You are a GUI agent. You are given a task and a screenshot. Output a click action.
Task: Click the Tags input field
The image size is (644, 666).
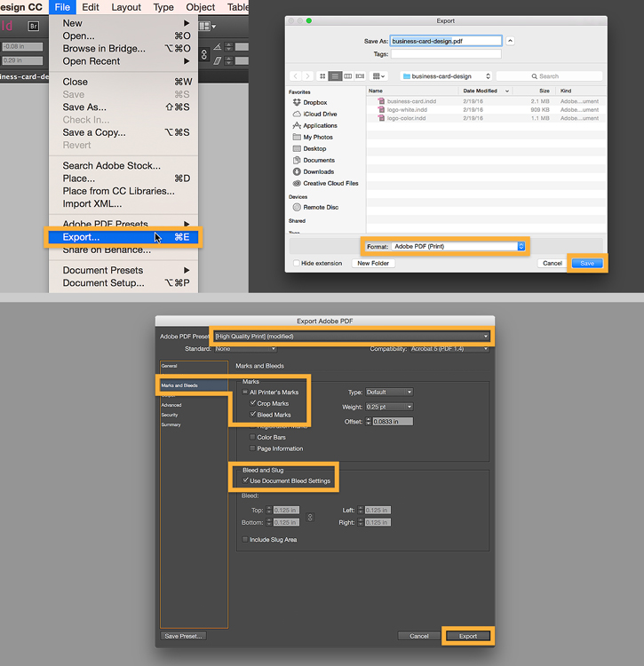pyautogui.click(x=446, y=54)
